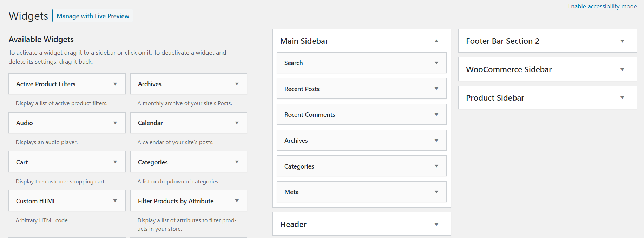Click the available Calendar widget arrow
Viewport: 644px width, 238px height.
[237, 123]
